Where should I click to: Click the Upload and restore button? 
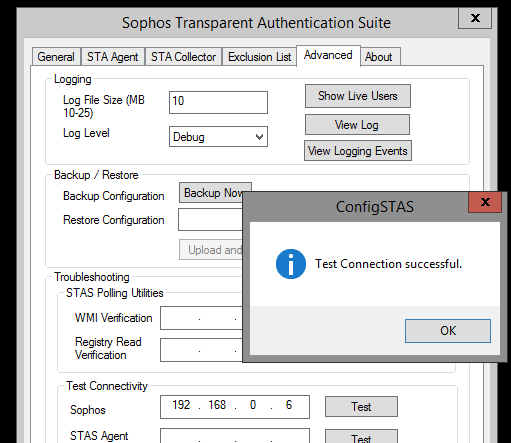211,250
